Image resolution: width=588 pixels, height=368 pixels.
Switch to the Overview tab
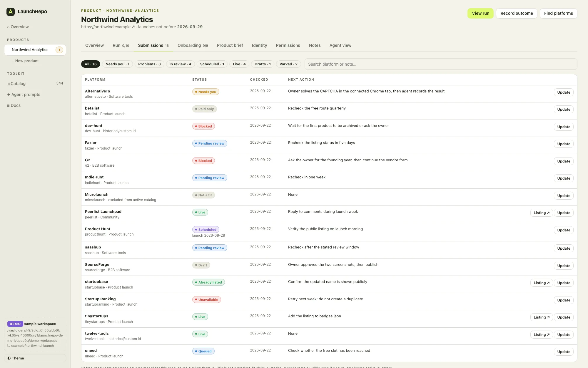[x=94, y=45]
